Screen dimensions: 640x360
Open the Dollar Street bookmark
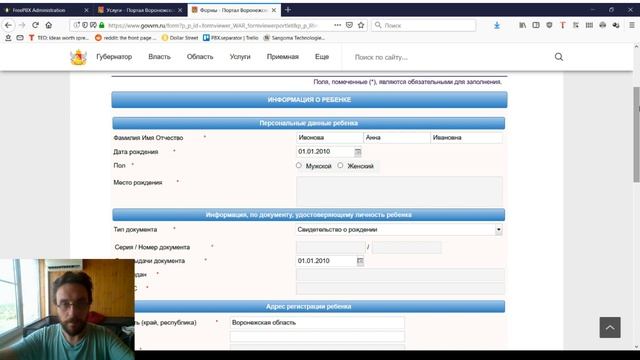coord(180,38)
